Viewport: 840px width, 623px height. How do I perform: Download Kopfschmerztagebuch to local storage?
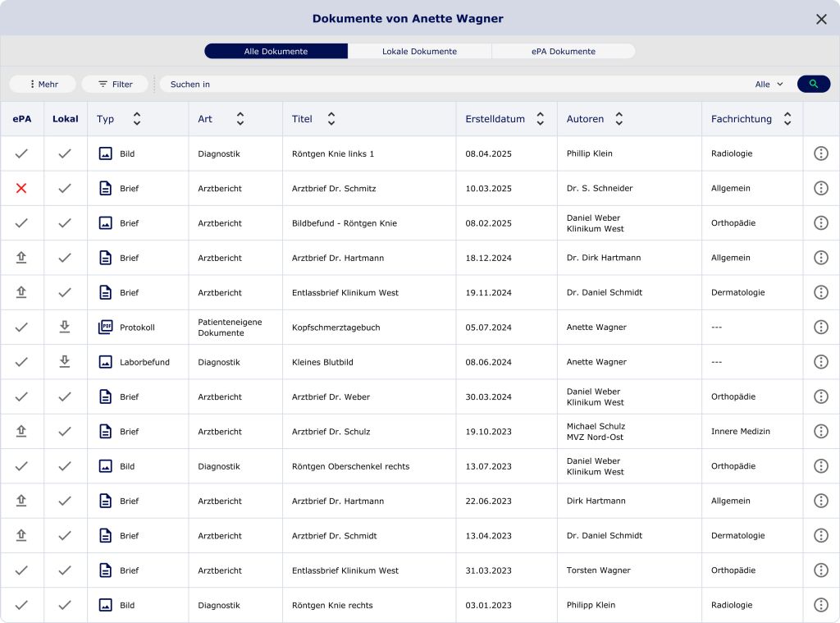click(65, 327)
